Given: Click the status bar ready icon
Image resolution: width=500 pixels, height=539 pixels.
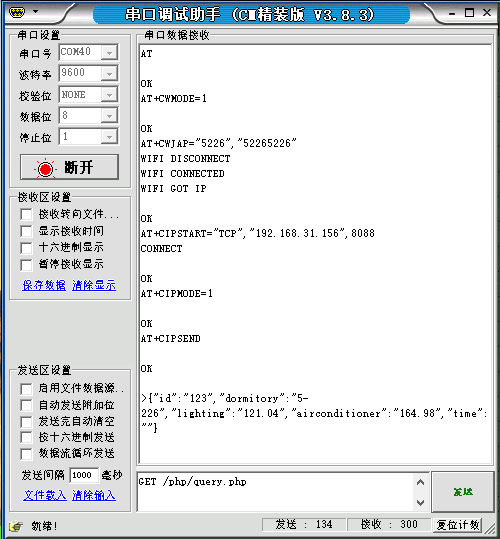Looking at the screenshot, I should click(16, 526).
